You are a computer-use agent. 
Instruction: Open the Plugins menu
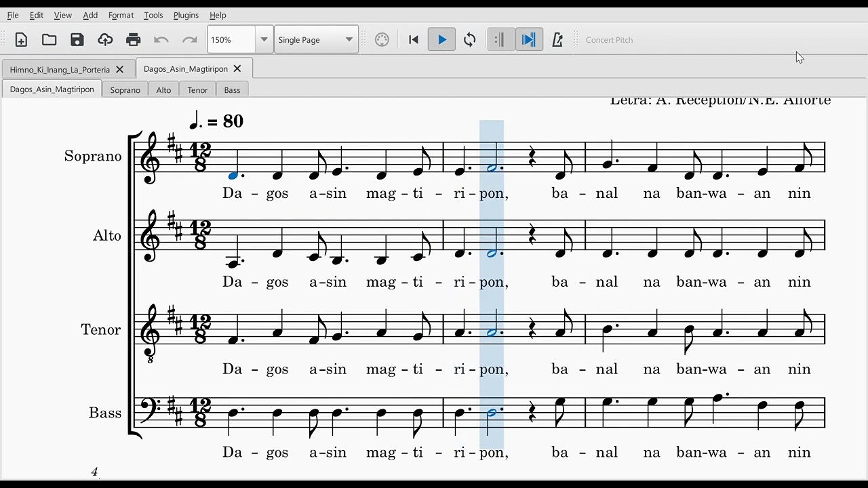(186, 15)
